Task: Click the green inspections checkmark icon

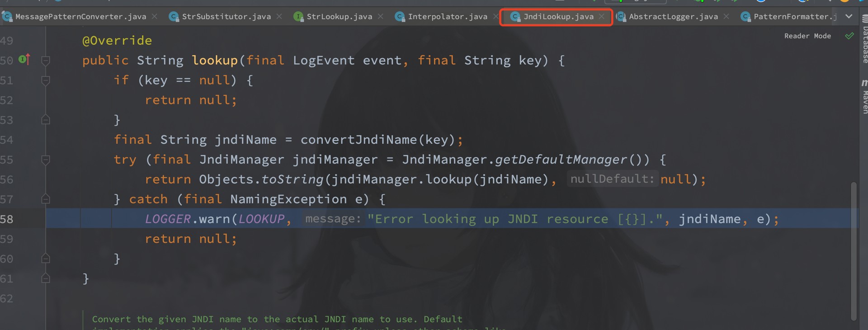Action: coord(849,36)
